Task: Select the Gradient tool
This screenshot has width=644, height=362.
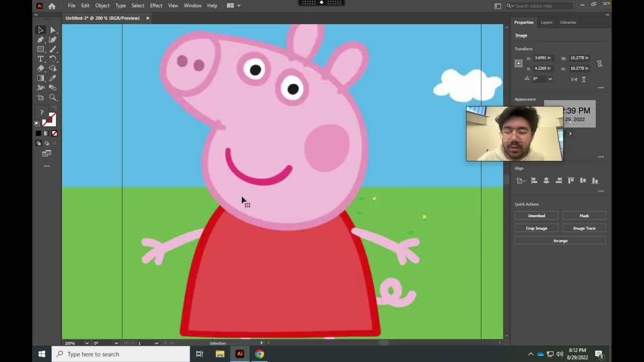Action: (41, 78)
